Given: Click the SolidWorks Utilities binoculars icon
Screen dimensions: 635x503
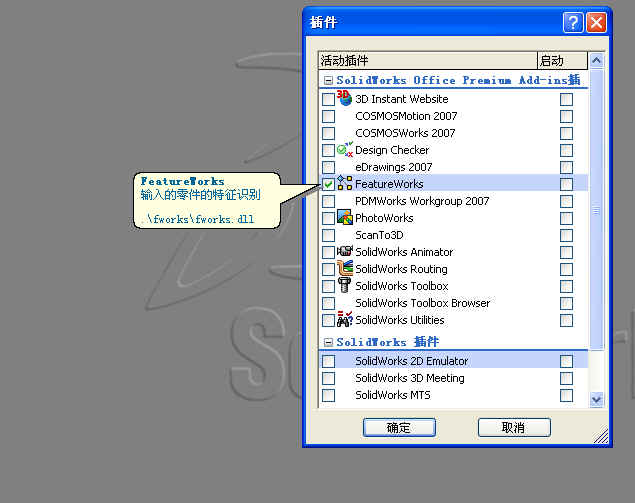Looking at the screenshot, I should coord(345,319).
